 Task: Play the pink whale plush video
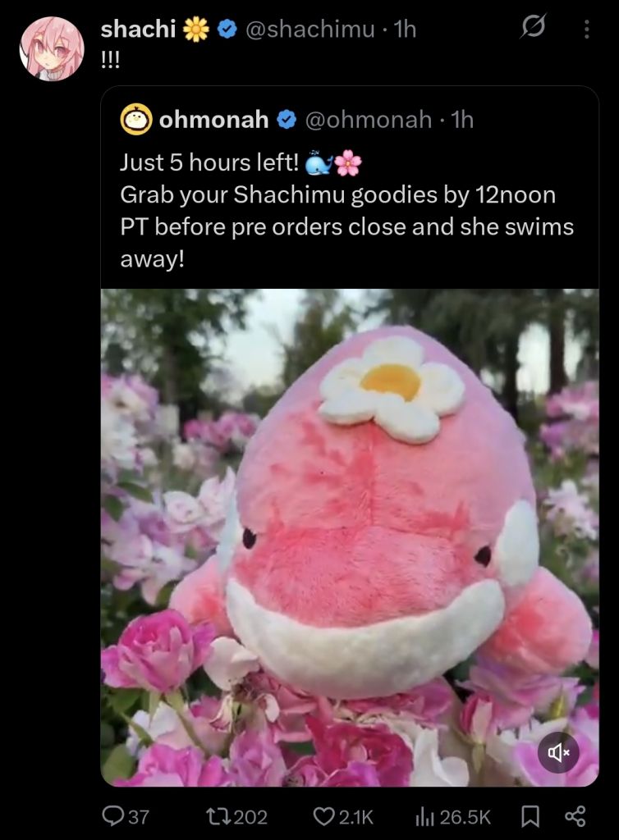(350, 538)
